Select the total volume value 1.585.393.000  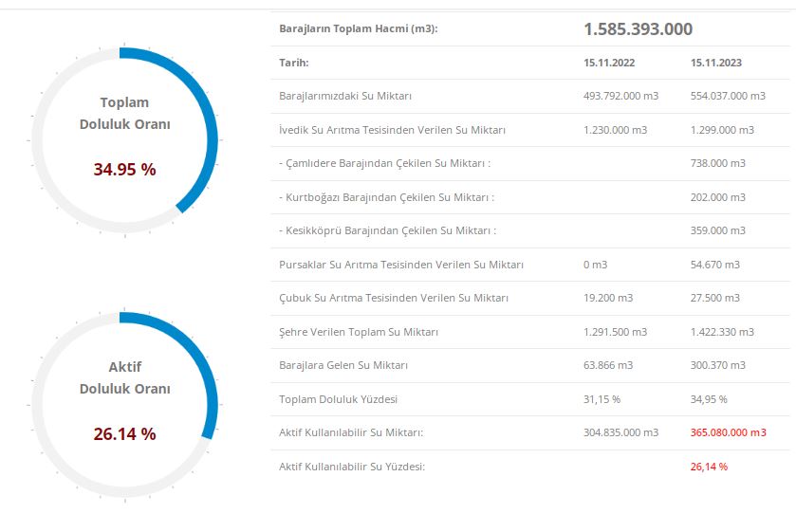point(638,29)
